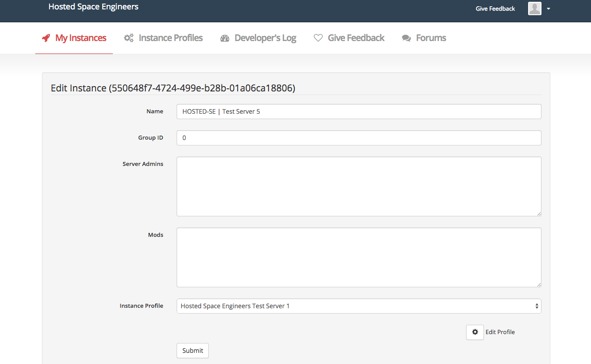591x364 pixels.
Task: Click the Mods field label
Action: coord(156,235)
